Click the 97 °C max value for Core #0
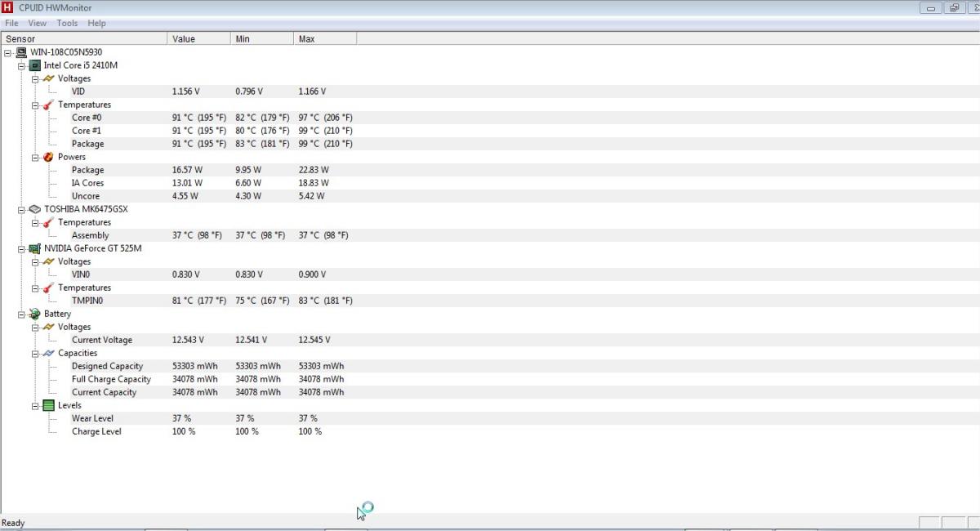Screen dimensions: 980x531 point(326,118)
